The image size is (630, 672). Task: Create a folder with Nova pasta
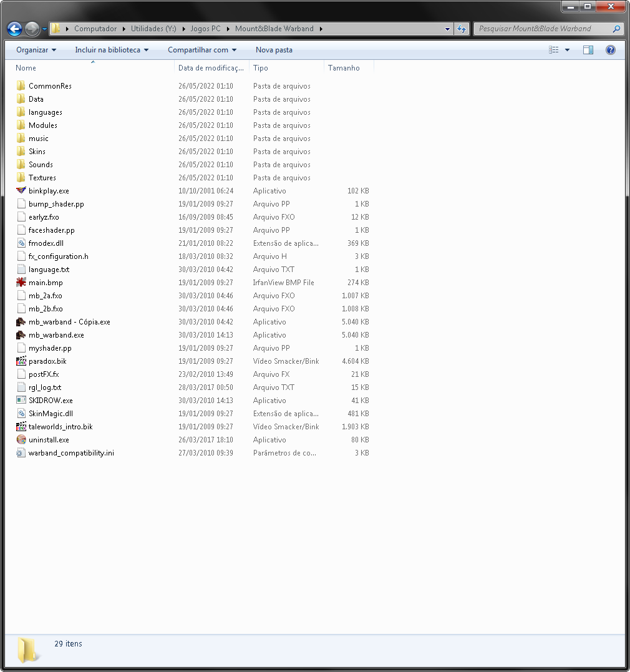[x=274, y=50]
